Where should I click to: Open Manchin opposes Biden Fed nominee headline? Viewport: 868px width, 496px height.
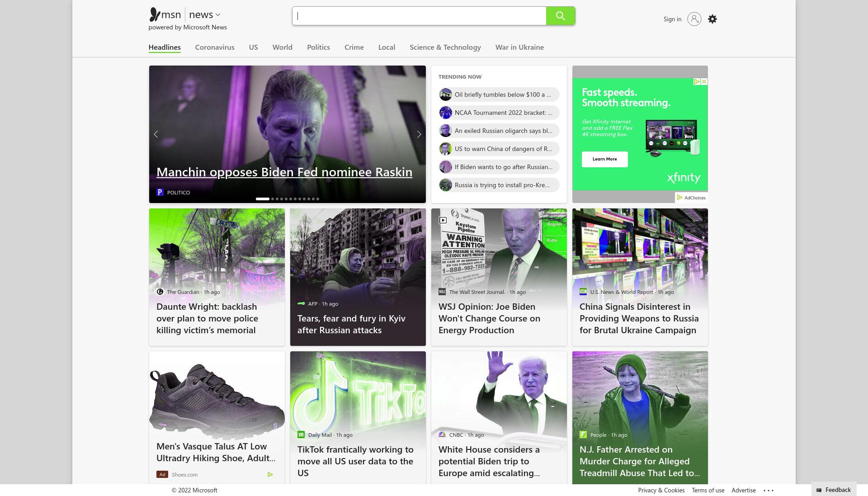tap(284, 172)
